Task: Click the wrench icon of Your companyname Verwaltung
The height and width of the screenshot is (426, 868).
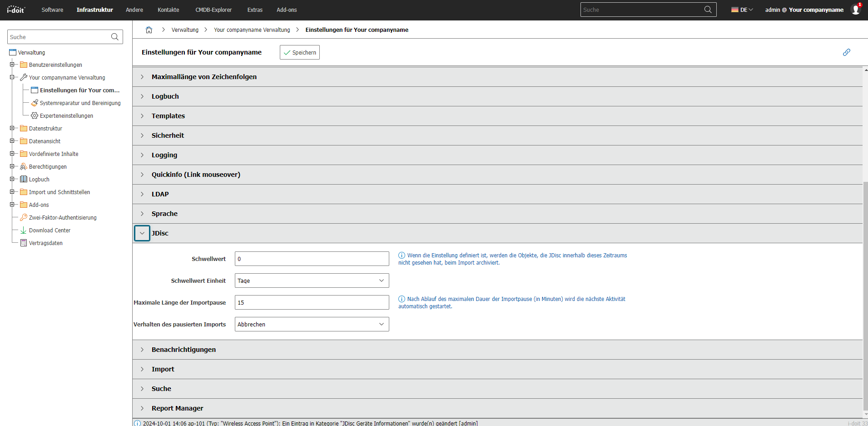Action: tap(24, 78)
